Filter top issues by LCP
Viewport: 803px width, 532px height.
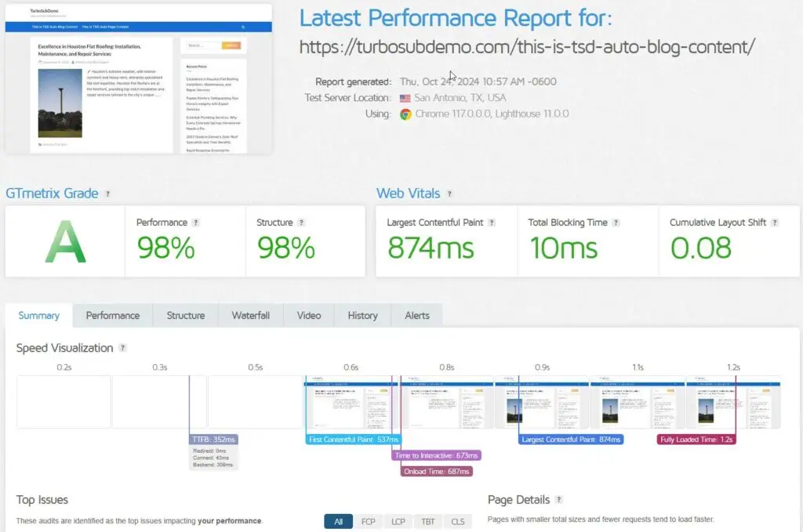tap(398, 522)
